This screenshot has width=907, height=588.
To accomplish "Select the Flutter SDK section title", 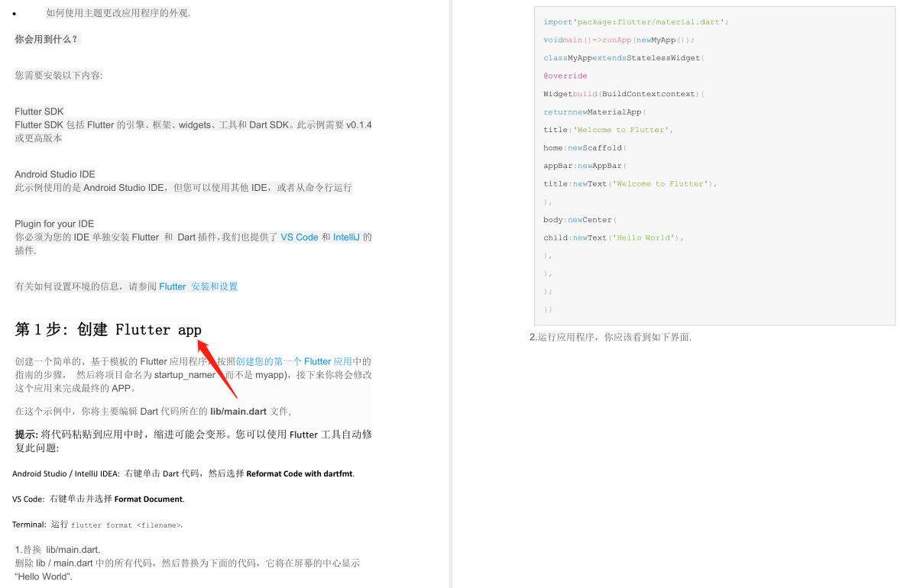I will 38,111.
